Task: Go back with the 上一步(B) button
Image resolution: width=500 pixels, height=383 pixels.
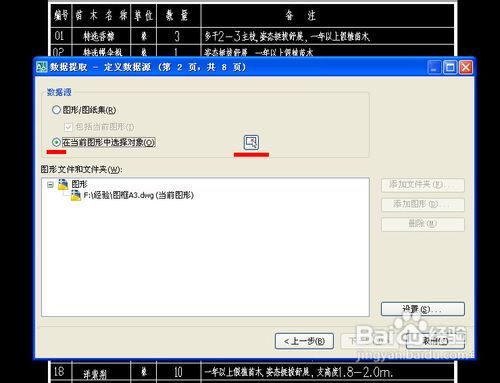Action: (304, 341)
